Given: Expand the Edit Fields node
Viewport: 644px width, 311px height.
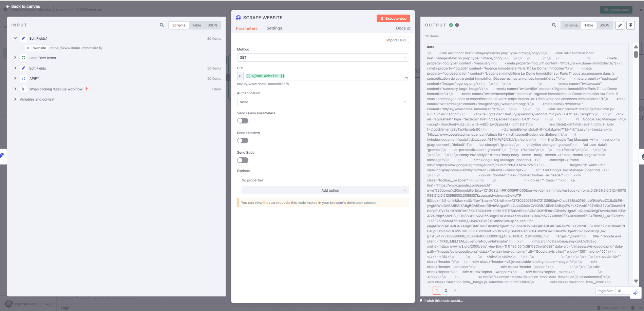Looking at the screenshot, I should coord(15,68).
